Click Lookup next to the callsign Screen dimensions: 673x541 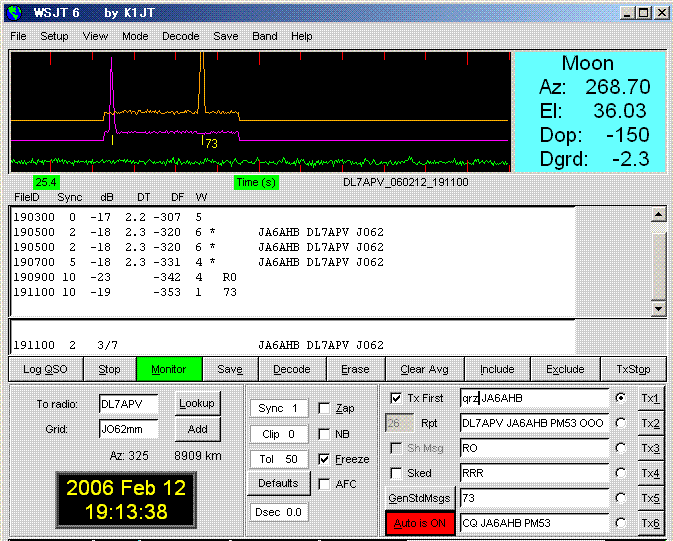coord(198,403)
